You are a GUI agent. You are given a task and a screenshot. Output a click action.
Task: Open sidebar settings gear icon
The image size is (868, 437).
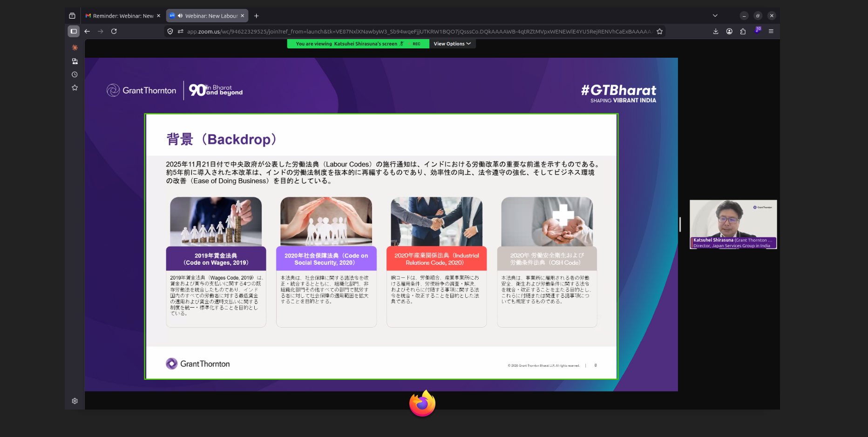click(x=75, y=401)
